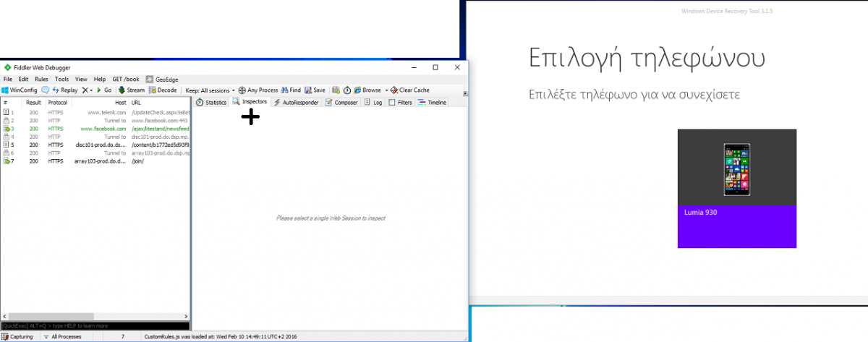Click the small toolbar overflow button
This screenshot has width=868, height=342.
coord(464,93)
